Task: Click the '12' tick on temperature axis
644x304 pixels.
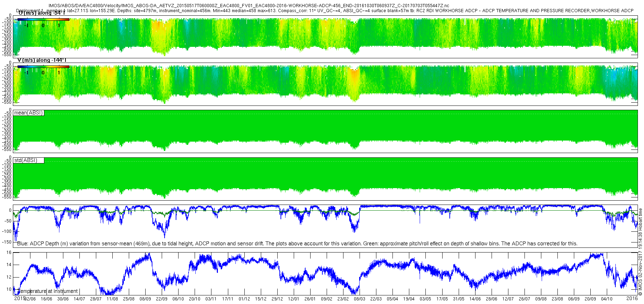Action: tap(9, 277)
